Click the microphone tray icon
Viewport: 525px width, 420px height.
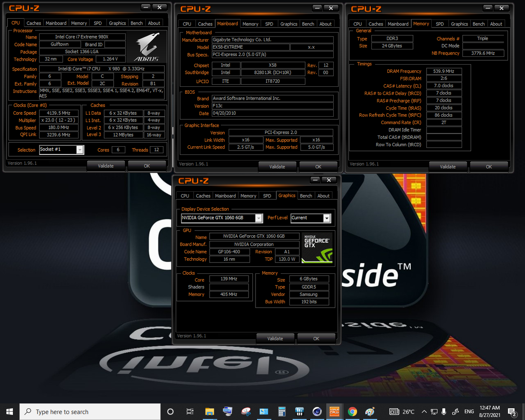[x=444, y=411]
